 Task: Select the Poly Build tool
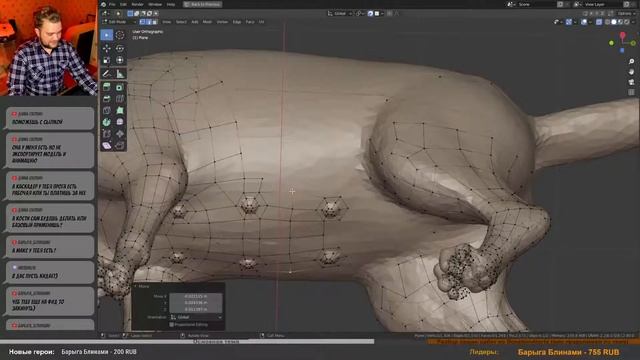(x=120, y=110)
